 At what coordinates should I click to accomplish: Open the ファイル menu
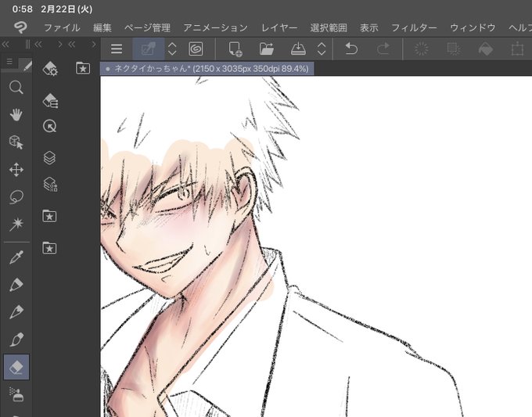click(62, 27)
